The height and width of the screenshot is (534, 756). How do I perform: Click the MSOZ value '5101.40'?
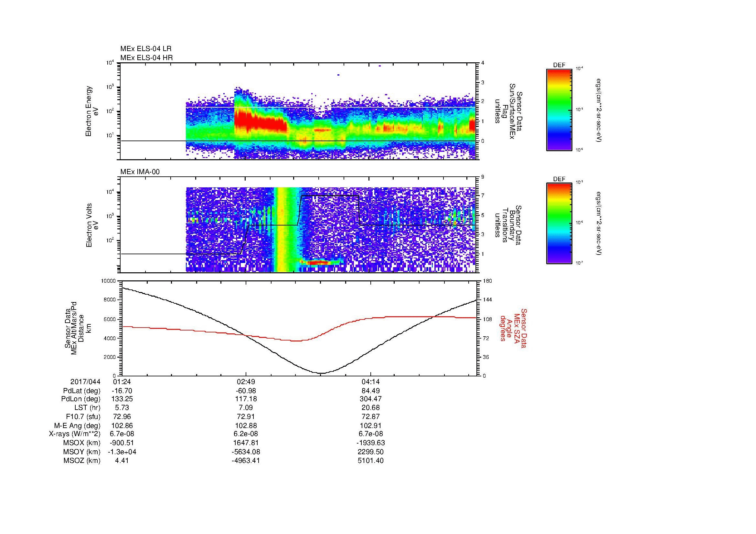371,461
